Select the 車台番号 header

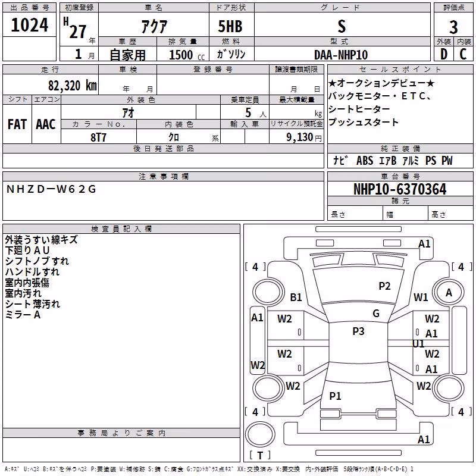click(x=400, y=176)
